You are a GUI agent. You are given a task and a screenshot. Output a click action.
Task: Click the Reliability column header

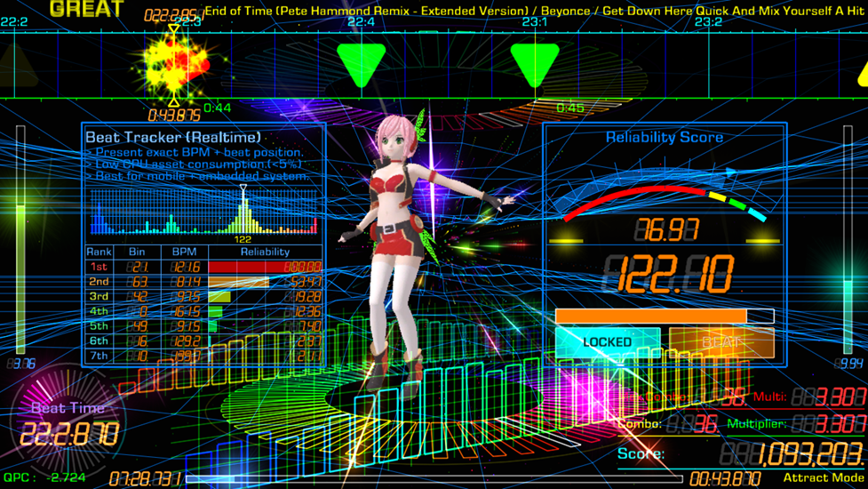[265, 252]
